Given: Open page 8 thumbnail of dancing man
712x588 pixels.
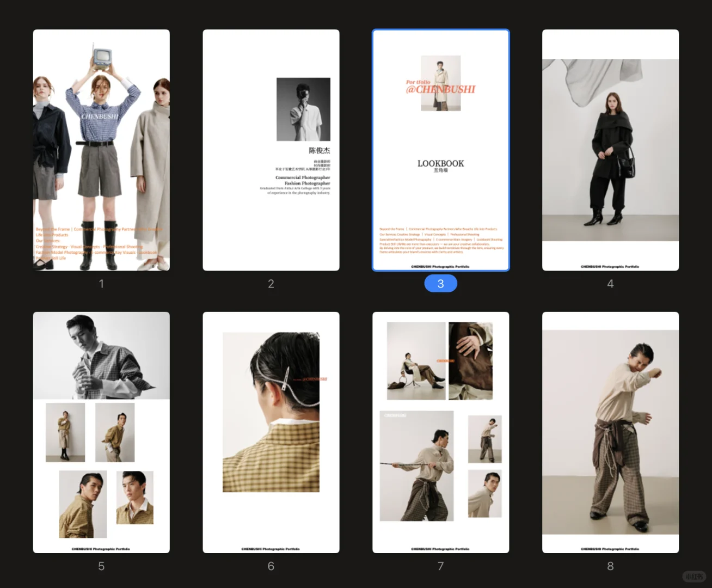Looking at the screenshot, I should pyautogui.click(x=611, y=432).
